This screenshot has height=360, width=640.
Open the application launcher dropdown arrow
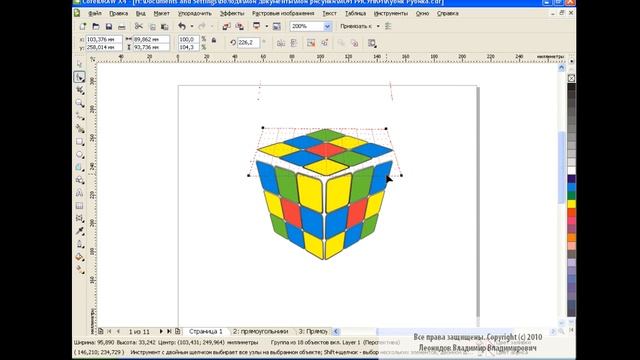click(x=267, y=27)
